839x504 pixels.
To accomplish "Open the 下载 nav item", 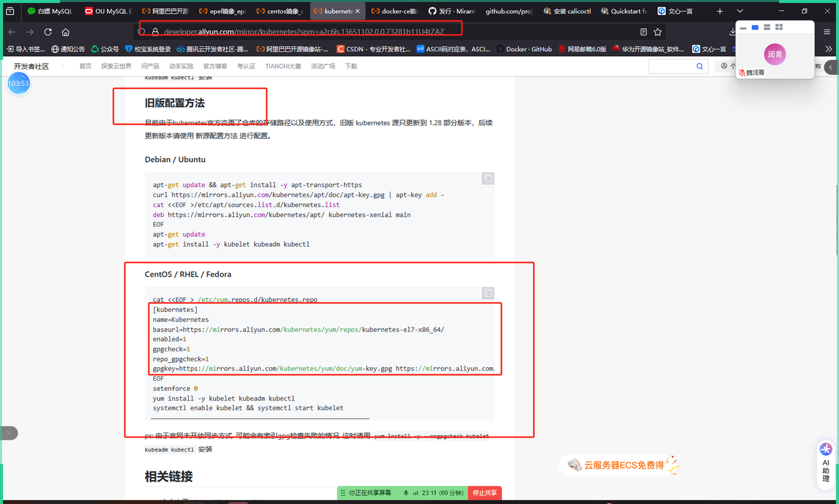I will click(351, 66).
